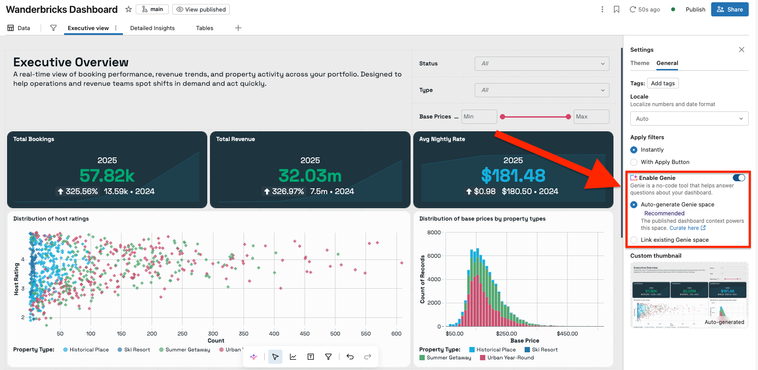The image size is (758, 370).
Task: Open the Locale Auto dropdown
Action: point(689,118)
